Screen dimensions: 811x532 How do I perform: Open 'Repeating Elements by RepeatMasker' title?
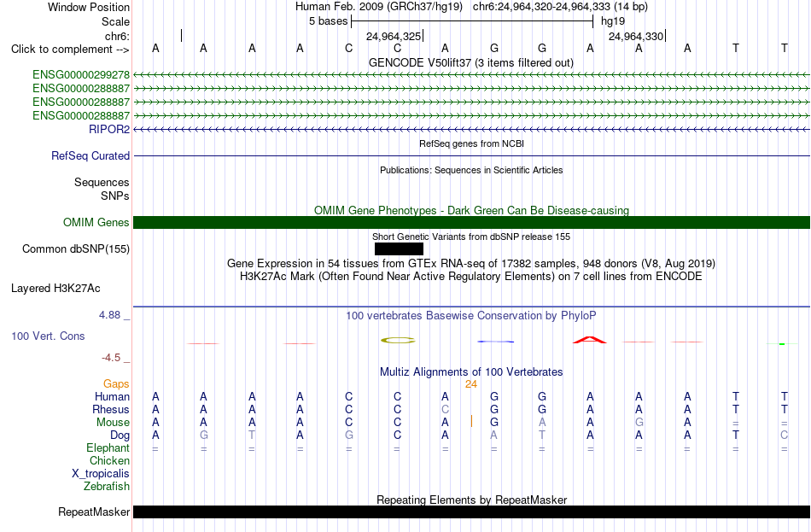coord(471,500)
